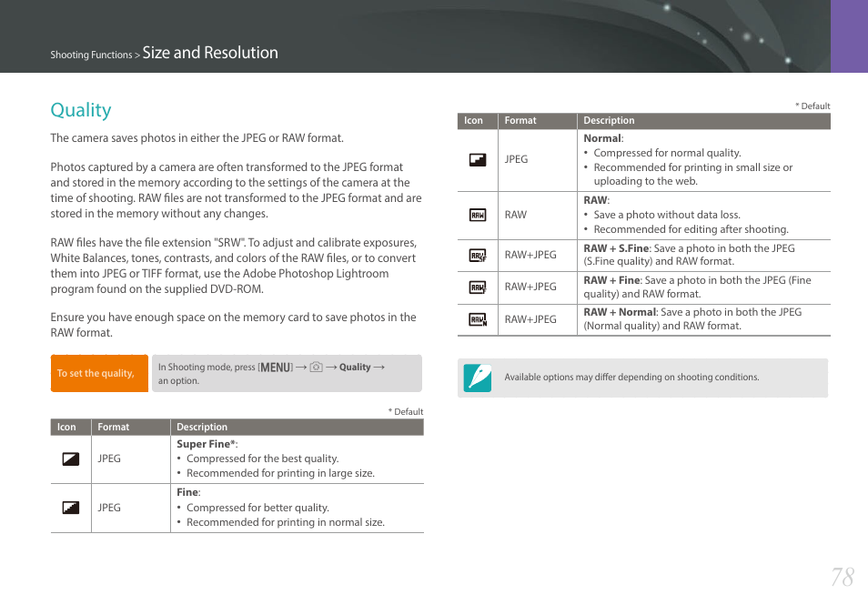Click page number 78
The width and height of the screenshot is (868, 615).
[x=842, y=577]
